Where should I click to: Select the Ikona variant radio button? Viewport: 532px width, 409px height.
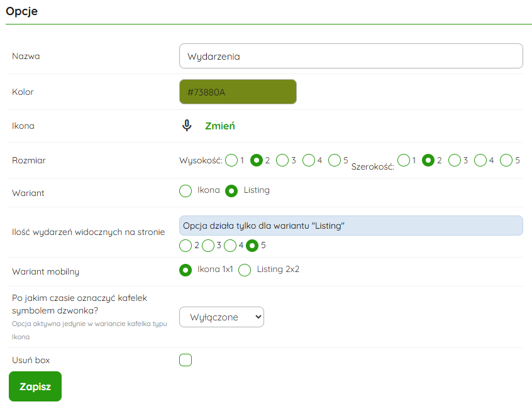(186, 190)
